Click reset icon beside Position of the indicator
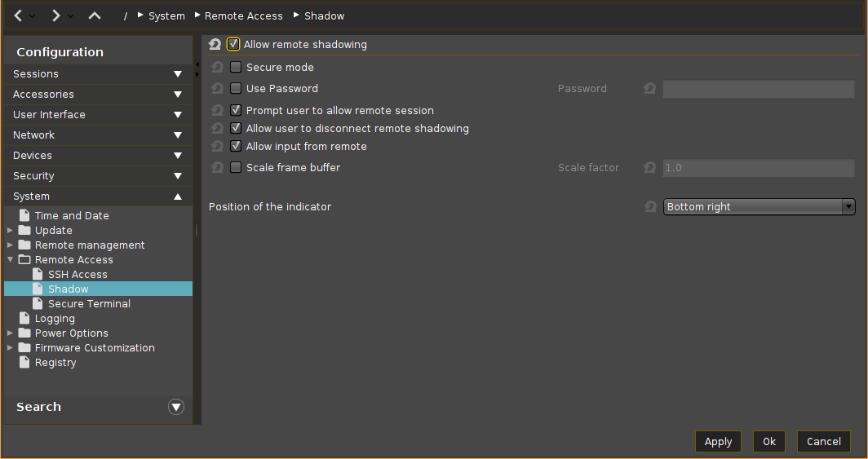 (x=650, y=207)
